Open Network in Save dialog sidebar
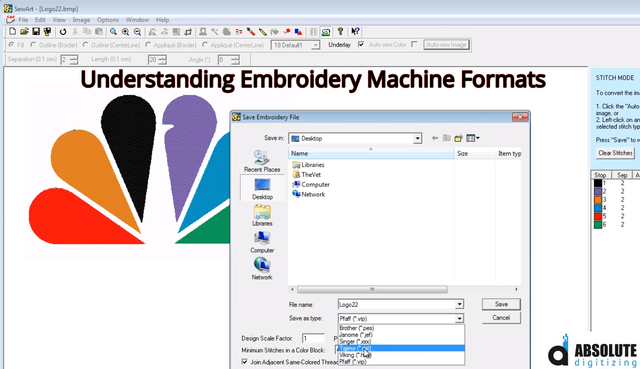The height and width of the screenshot is (369, 640). [262, 269]
